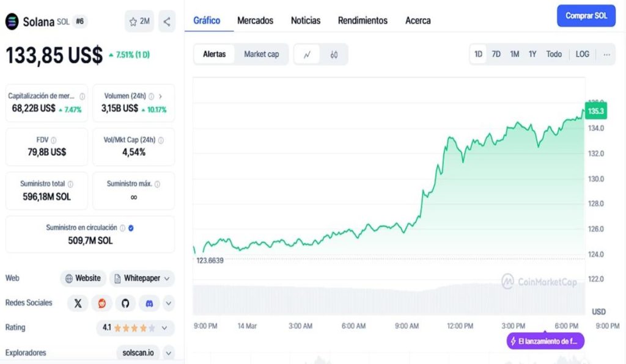Expand the 4.1 rating details
Image resolution: width=626 pixels, height=364 pixels.
(164, 328)
